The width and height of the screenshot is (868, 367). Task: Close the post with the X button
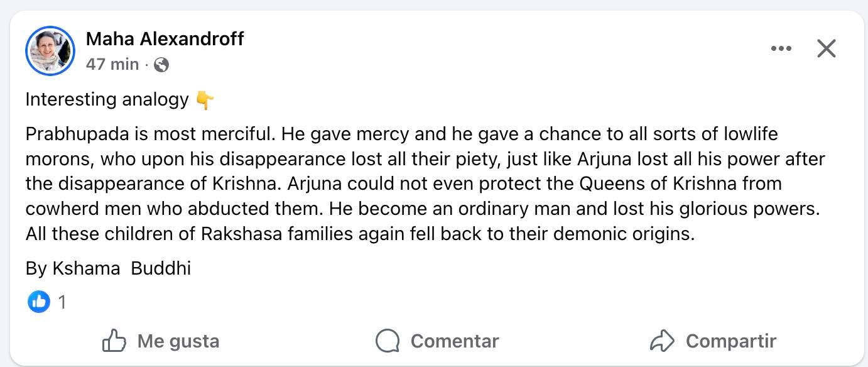tap(826, 48)
